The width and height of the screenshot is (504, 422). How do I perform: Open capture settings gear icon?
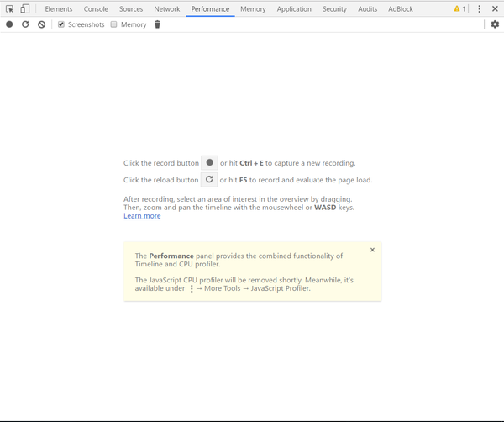[495, 24]
